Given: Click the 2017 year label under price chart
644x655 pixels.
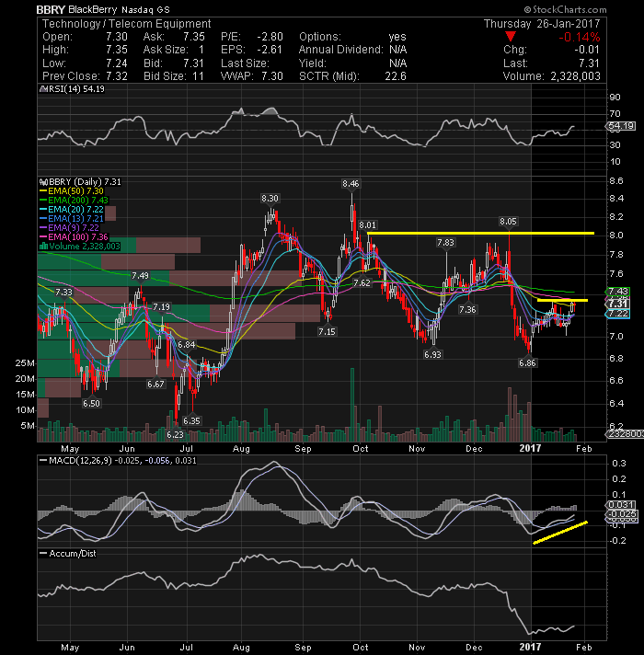Looking at the screenshot, I should [530, 448].
